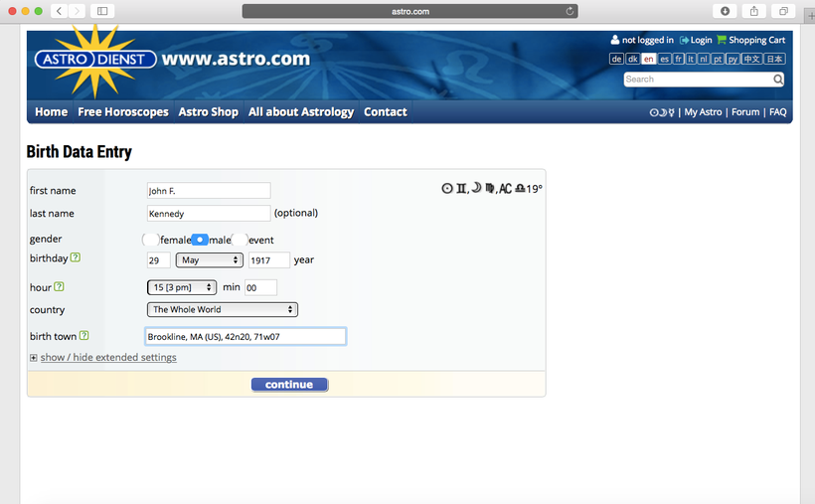Open the All about Astrology menu
Screen dimensions: 815x504
tap(301, 111)
